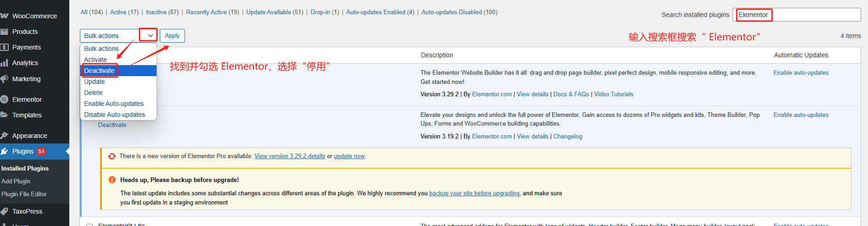Filter plugins by All (104)
Screen dimensions: 868x226
pos(91,12)
